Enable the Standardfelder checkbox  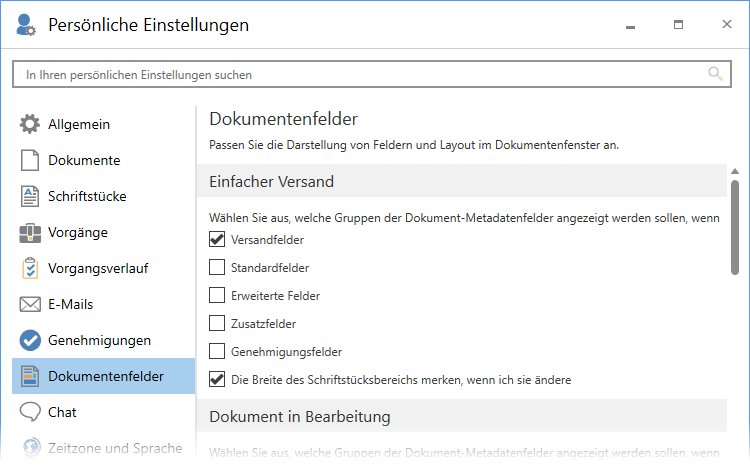217,267
